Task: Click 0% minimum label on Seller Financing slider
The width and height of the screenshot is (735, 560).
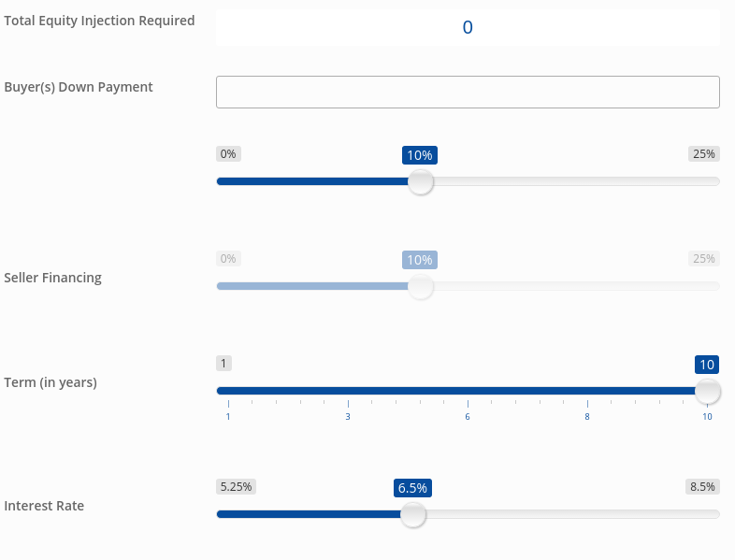Action: pos(228,259)
